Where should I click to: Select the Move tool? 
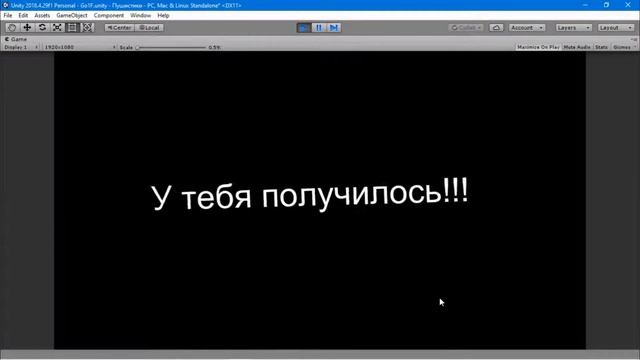tap(27, 27)
